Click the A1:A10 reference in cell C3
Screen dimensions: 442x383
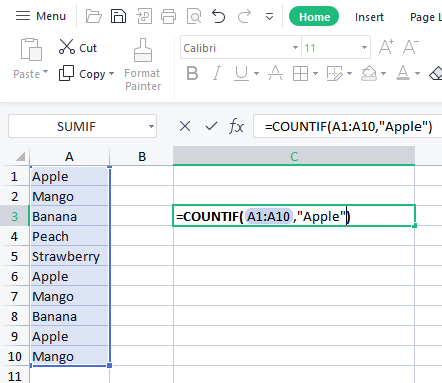point(269,216)
